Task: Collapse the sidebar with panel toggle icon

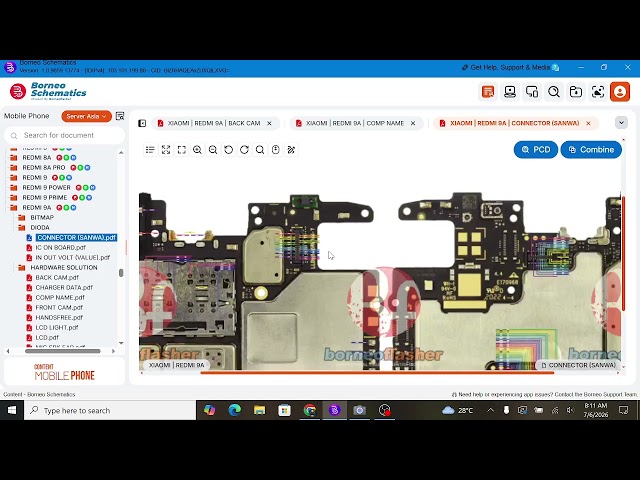Action: (142, 123)
